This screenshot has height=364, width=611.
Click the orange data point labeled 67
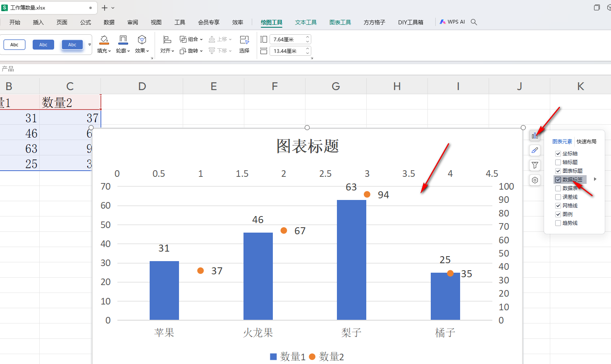click(284, 231)
